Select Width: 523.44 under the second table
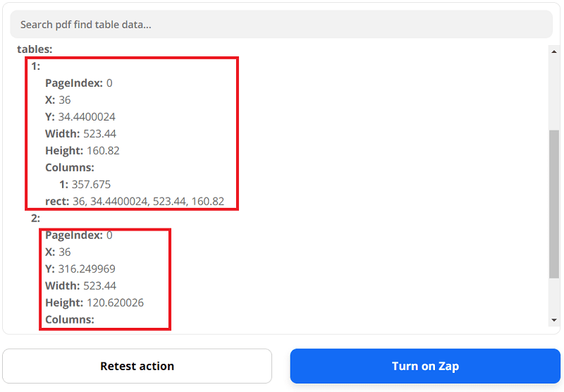 (80, 286)
